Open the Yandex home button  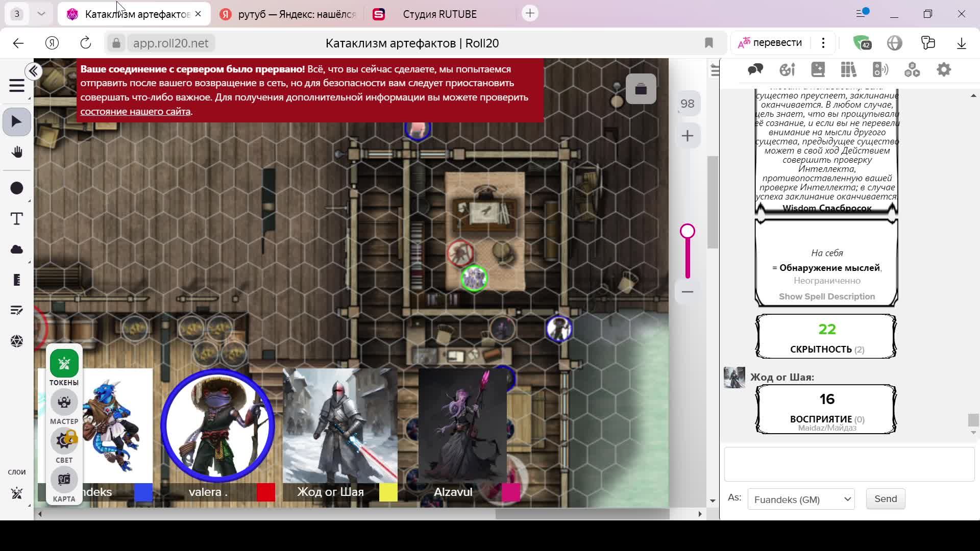(x=52, y=43)
